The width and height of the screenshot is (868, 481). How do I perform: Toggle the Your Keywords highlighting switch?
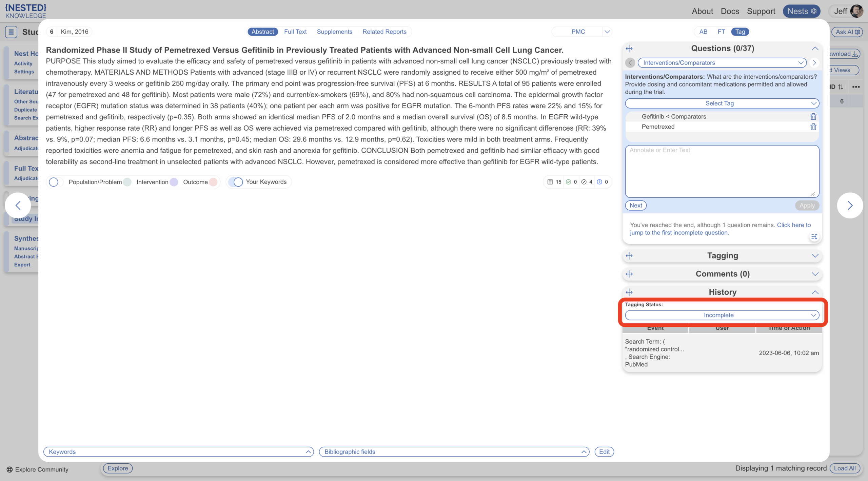coord(236,182)
